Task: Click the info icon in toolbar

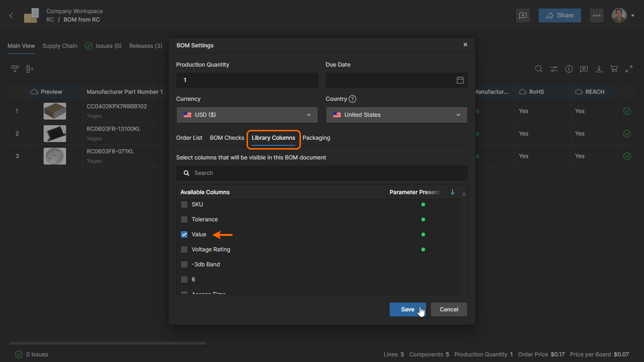Action: [569, 69]
